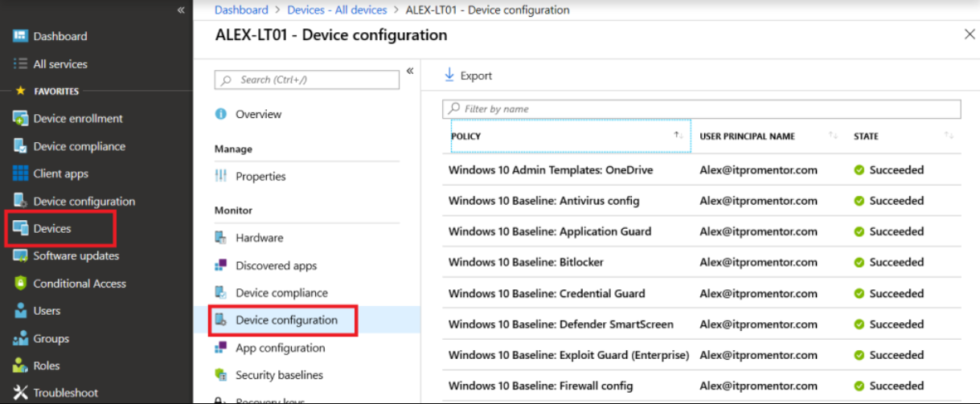The image size is (980, 404).
Task: Select Windows 10 Baseline: Credential Guard row
Action: click(702, 293)
